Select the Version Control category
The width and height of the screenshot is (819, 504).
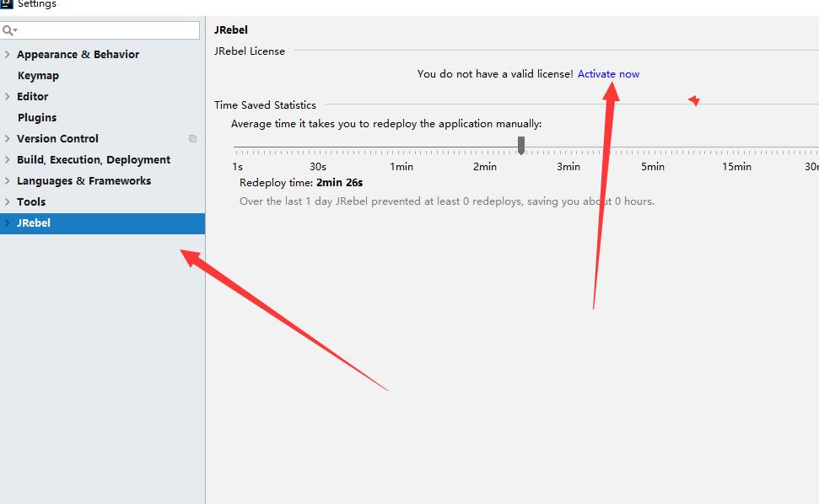click(57, 139)
